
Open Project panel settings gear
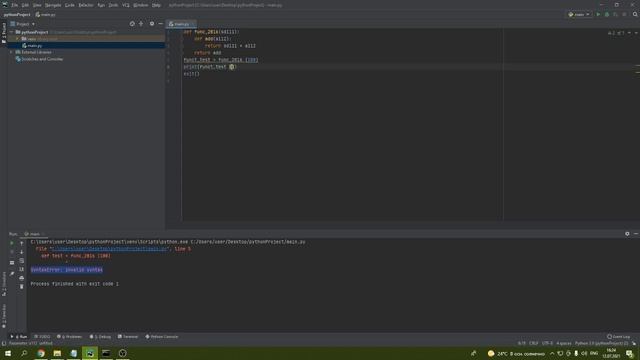152,24
